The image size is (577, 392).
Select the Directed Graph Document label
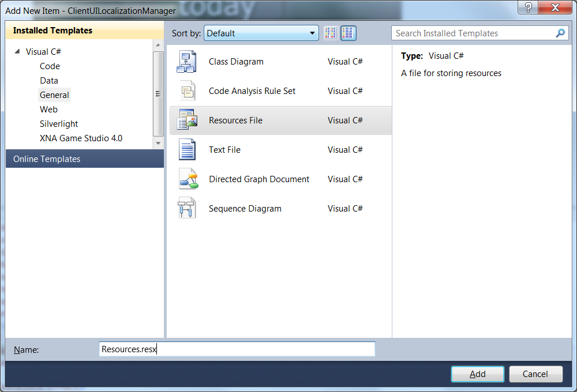point(259,179)
